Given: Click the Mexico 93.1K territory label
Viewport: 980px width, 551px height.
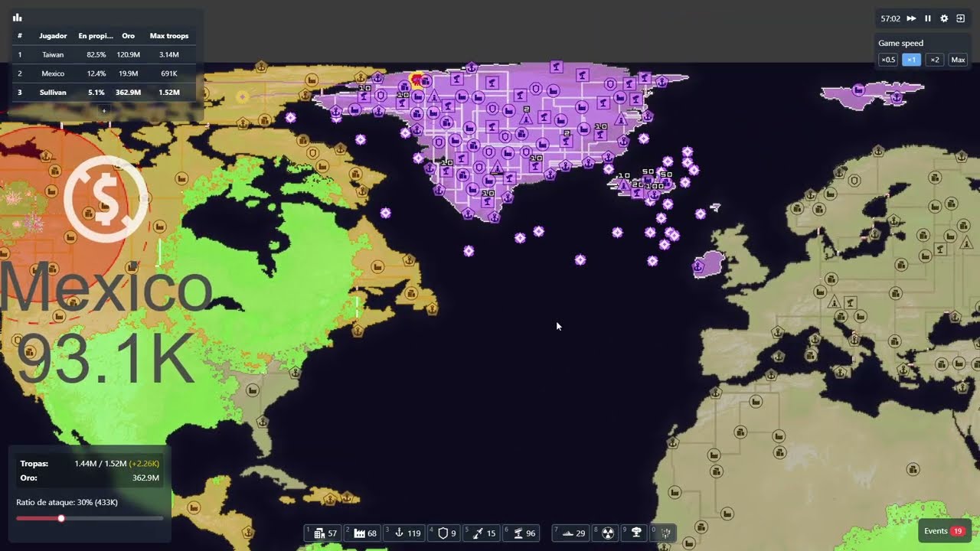Looking at the screenshot, I should (x=106, y=325).
